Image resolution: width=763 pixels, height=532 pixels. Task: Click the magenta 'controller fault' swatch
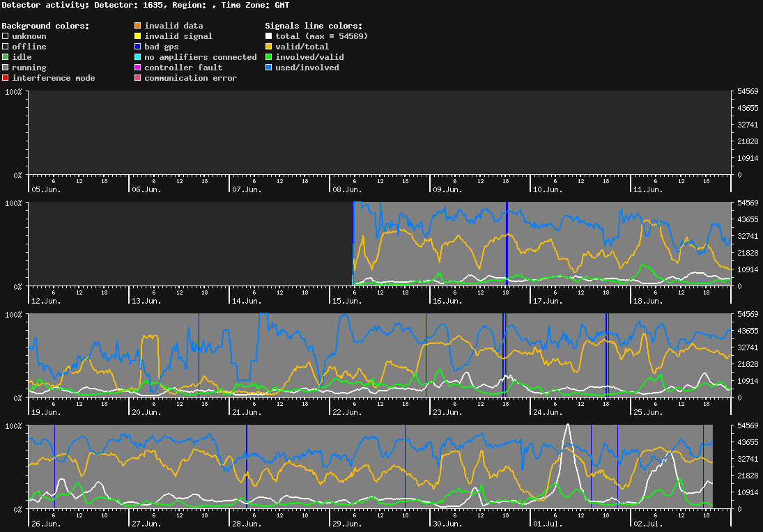[x=138, y=68]
